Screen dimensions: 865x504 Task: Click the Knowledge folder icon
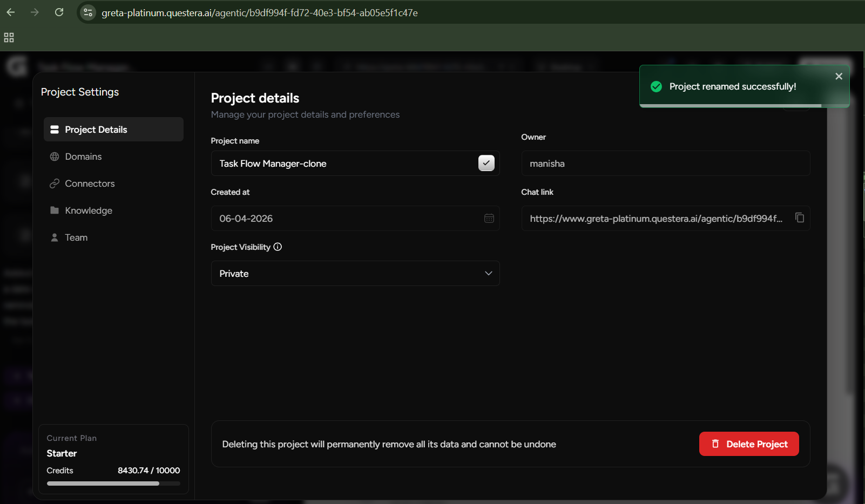coord(55,210)
